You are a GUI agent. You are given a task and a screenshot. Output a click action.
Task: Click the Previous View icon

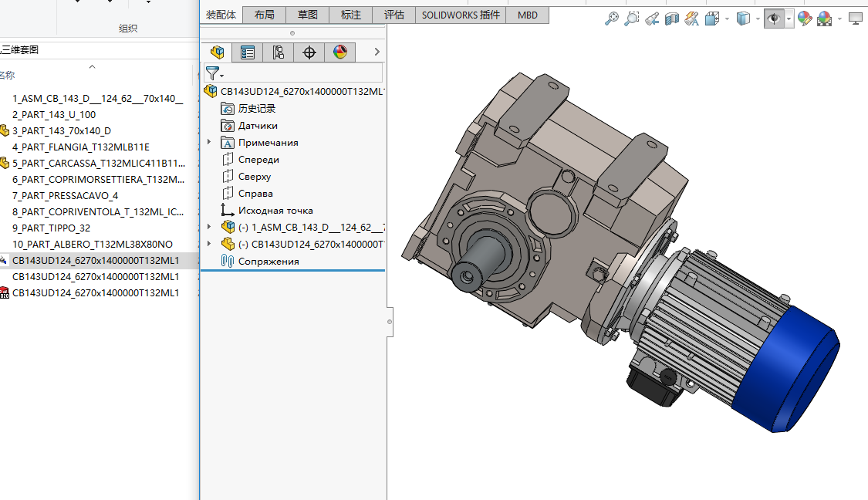(652, 19)
